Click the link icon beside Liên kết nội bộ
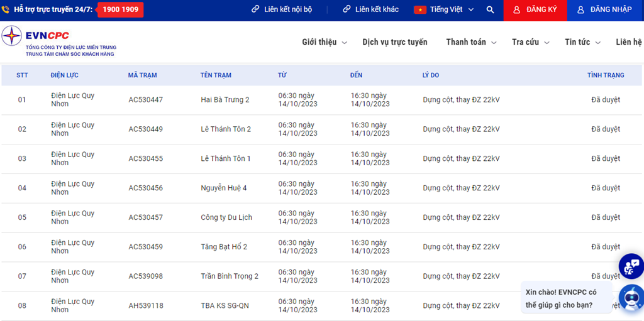 [x=255, y=9]
